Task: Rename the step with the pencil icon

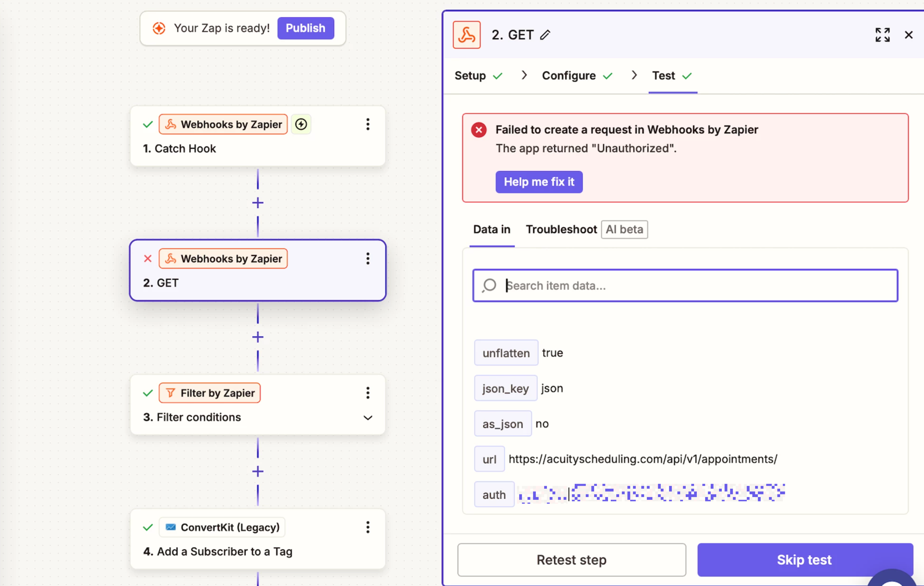Action: [x=545, y=35]
